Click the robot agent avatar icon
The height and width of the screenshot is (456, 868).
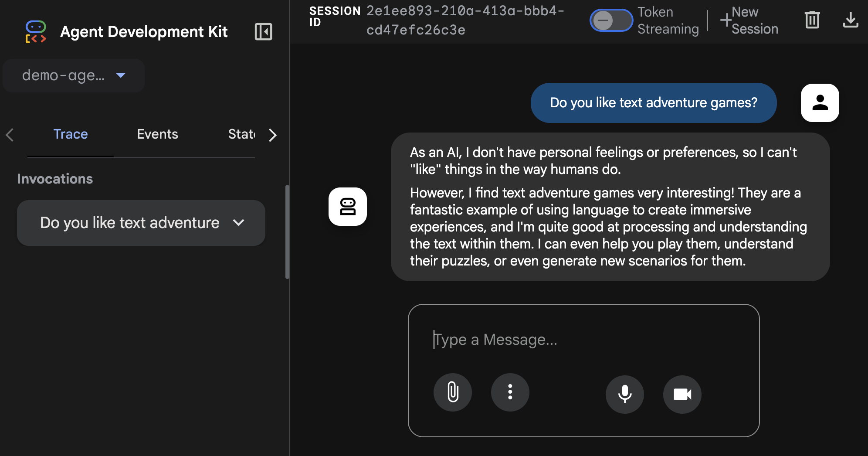pos(348,207)
